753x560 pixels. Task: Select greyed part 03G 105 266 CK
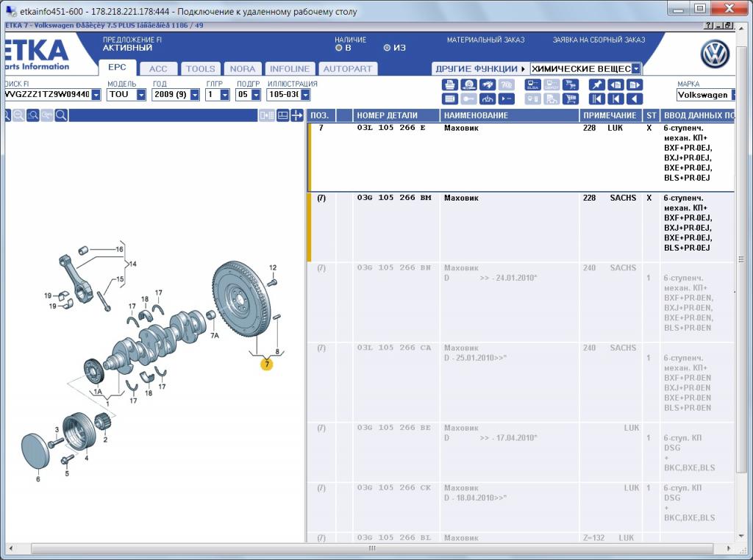tap(394, 488)
